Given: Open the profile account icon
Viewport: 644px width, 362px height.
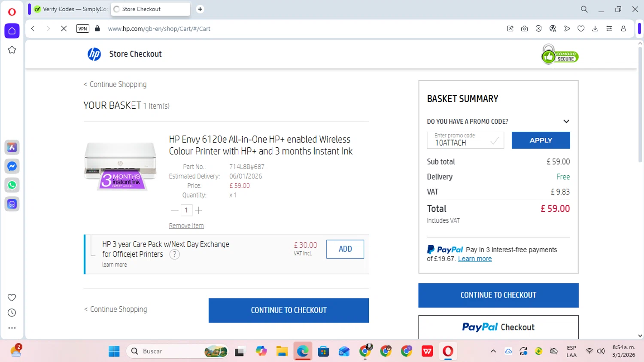Looking at the screenshot, I should pyautogui.click(x=623, y=29).
